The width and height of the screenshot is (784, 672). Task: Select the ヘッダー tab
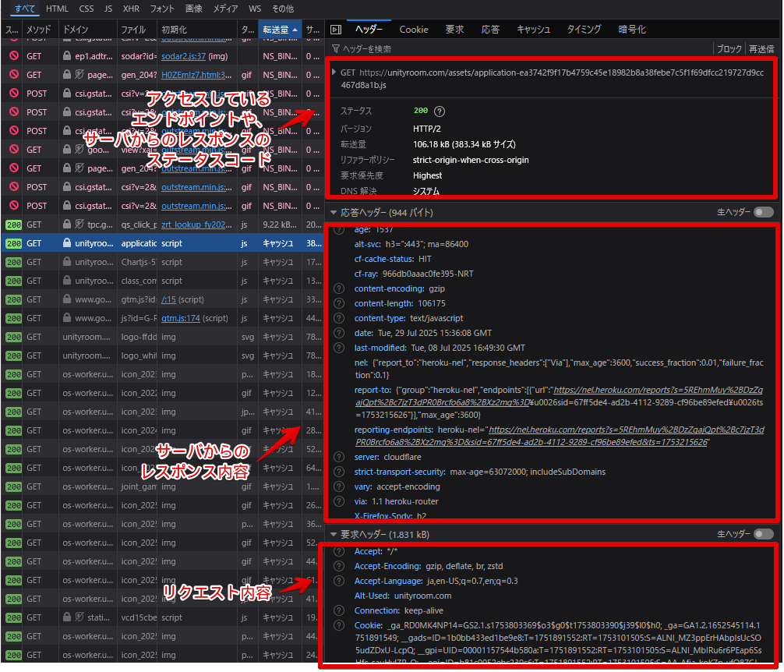click(x=369, y=30)
